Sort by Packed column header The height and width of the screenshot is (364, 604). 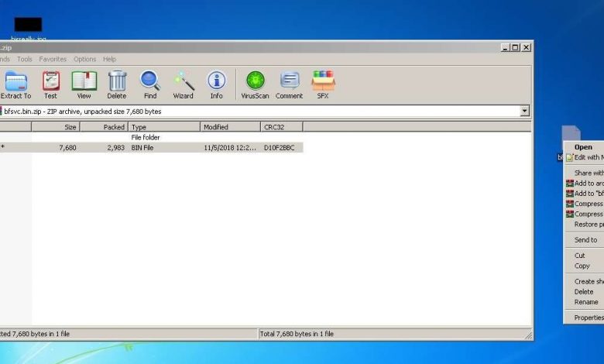click(x=104, y=127)
